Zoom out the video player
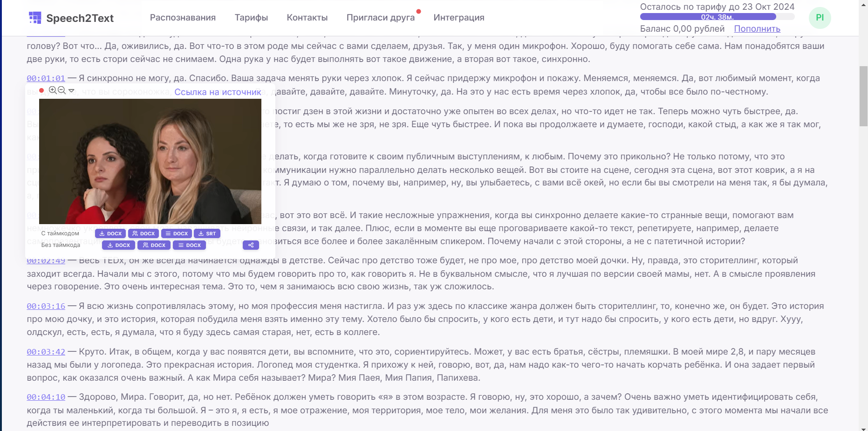This screenshot has height=431, width=868. (x=62, y=90)
